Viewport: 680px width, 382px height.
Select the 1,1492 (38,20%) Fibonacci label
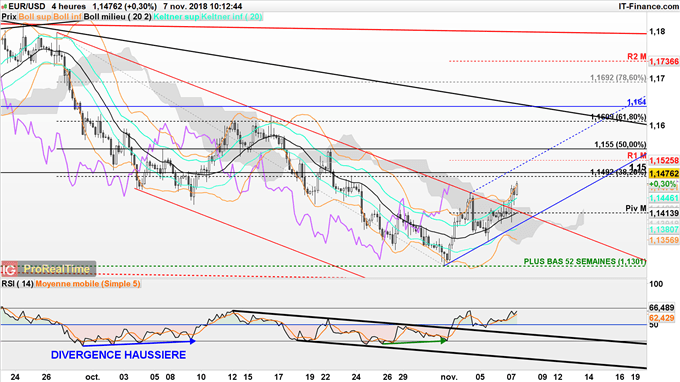618,172
